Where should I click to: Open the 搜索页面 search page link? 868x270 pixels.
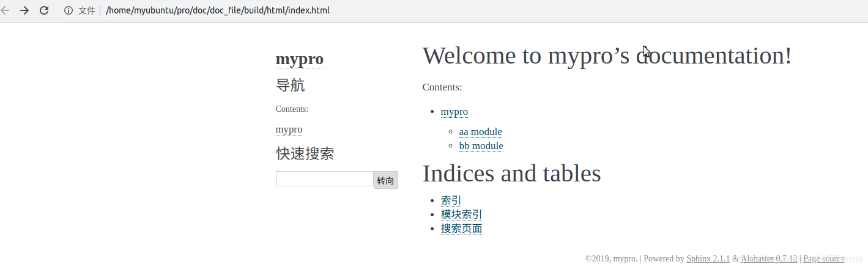tap(462, 228)
